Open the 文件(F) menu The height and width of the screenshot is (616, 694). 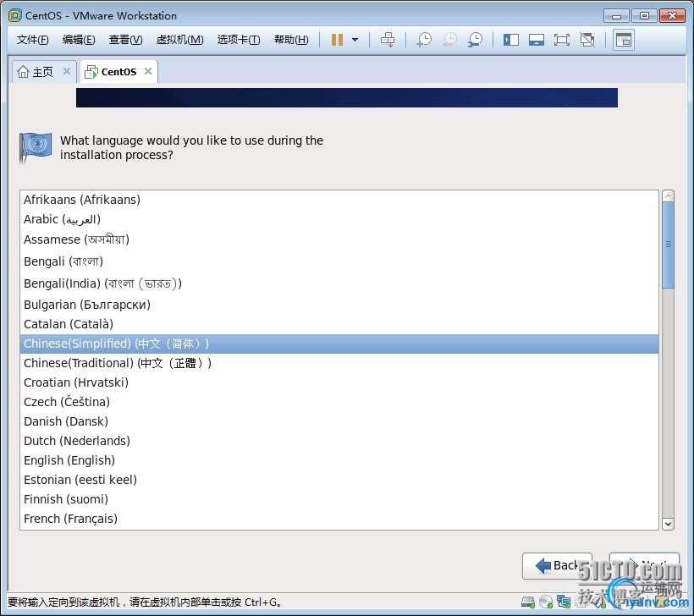click(32, 40)
